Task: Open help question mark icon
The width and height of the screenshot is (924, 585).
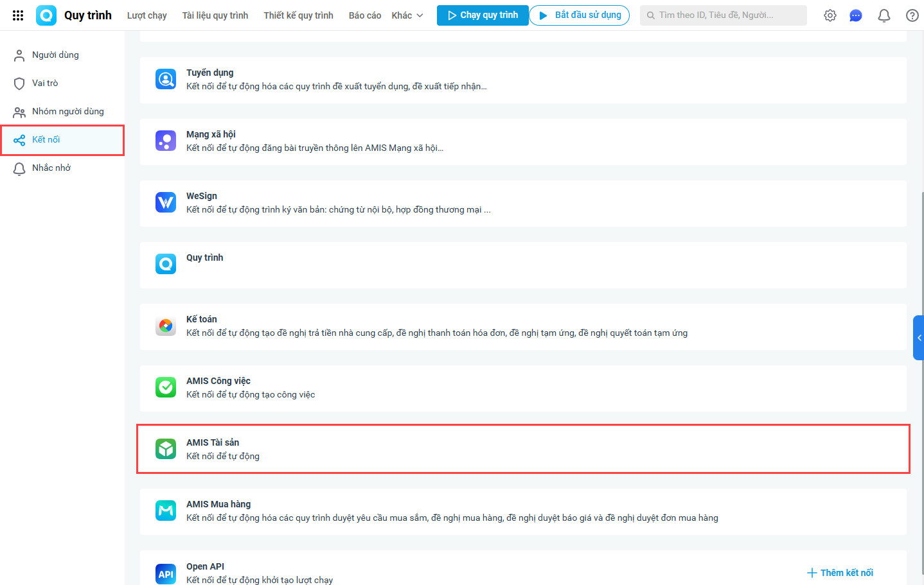Action: pyautogui.click(x=912, y=15)
